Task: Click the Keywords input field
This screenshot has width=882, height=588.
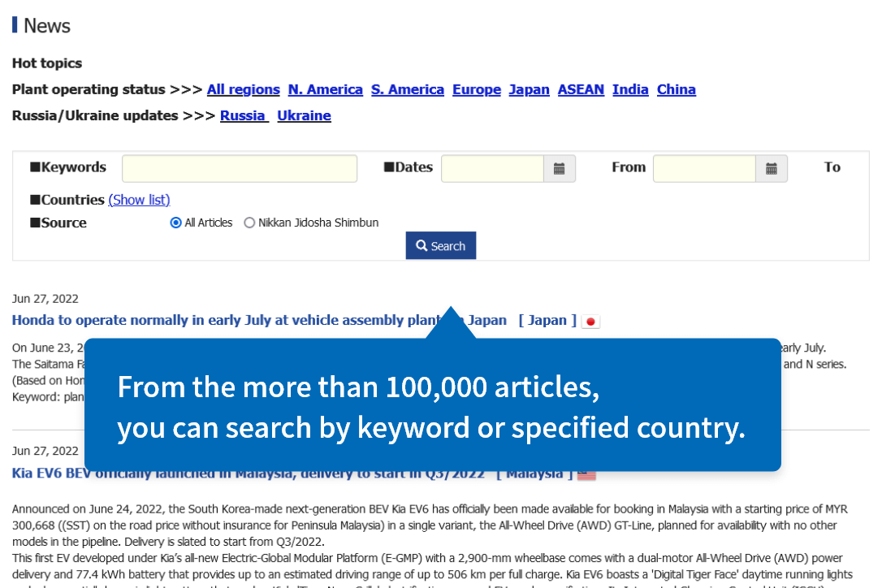Action: (240, 169)
